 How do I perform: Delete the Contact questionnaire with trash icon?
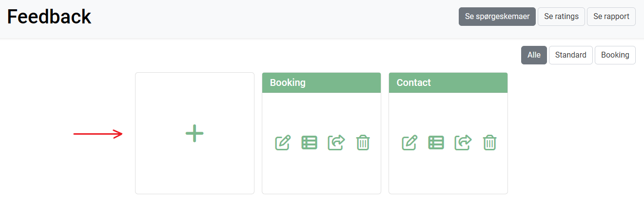(489, 143)
